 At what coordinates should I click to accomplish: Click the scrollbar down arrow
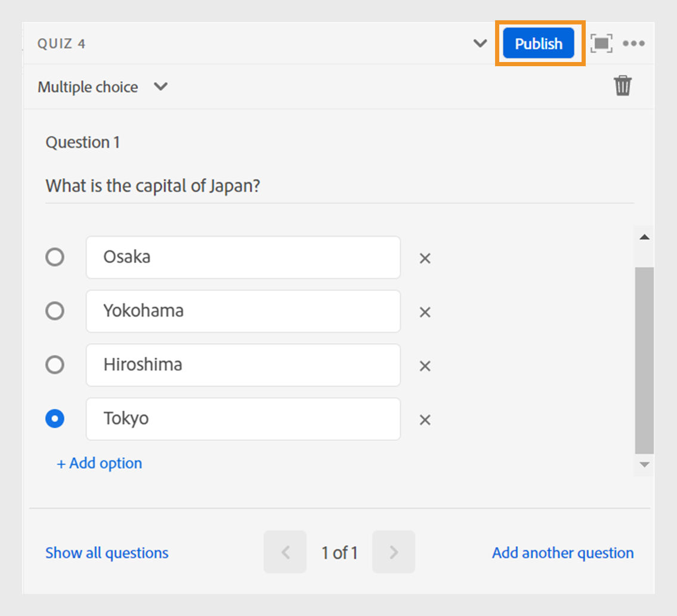[644, 465]
